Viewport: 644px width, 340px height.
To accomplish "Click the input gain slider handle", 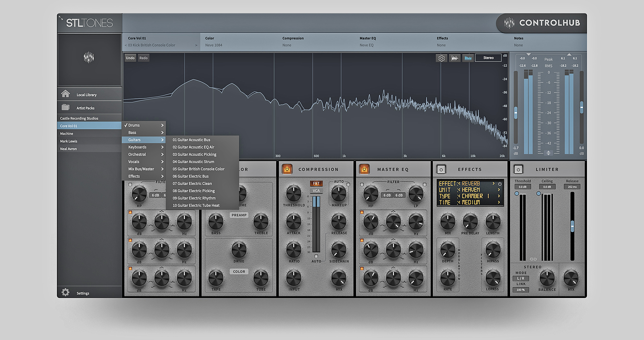I will (516, 113).
